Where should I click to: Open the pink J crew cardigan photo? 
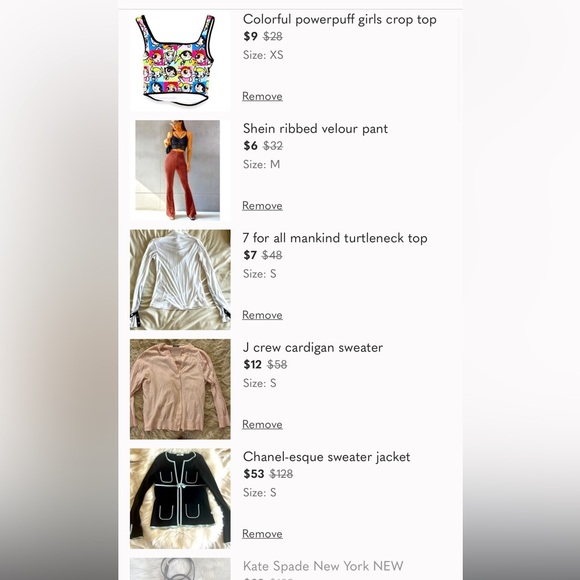pos(180,389)
